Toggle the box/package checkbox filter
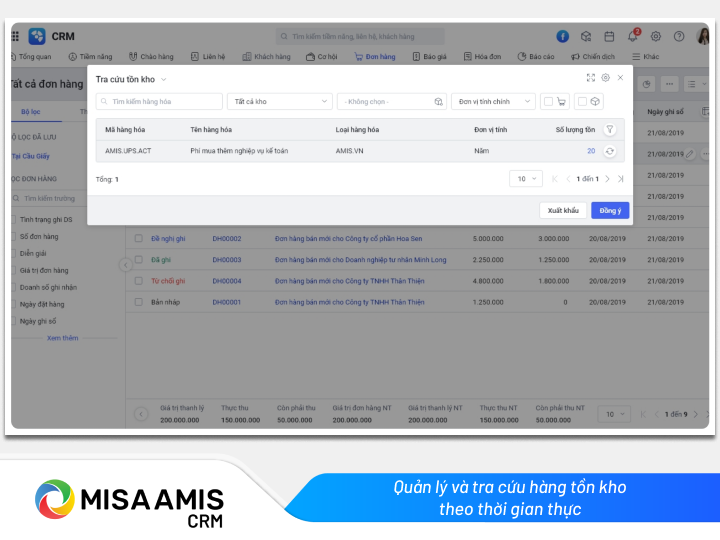The width and height of the screenshot is (720, 540). click(x=582, y=101)
